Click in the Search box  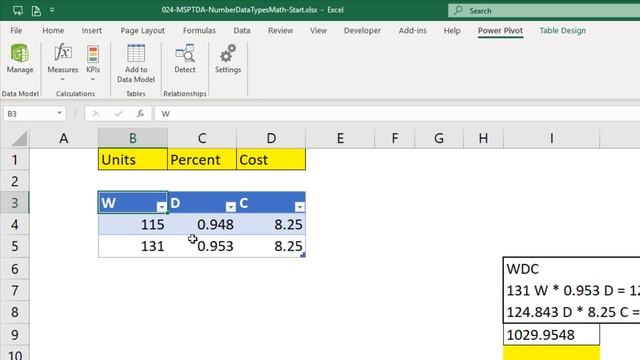pyautogui.click(x=544, y=11)
